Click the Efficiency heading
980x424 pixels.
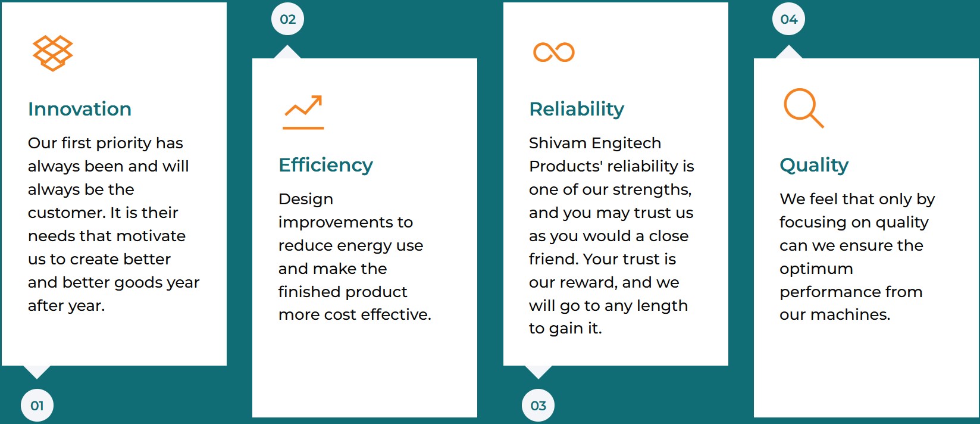click(325, 165)
